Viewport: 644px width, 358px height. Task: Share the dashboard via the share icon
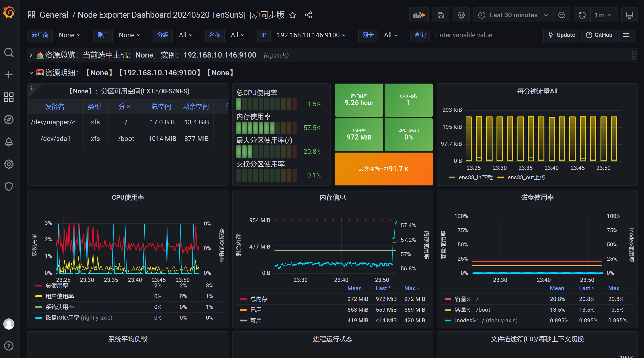point(308,15)
